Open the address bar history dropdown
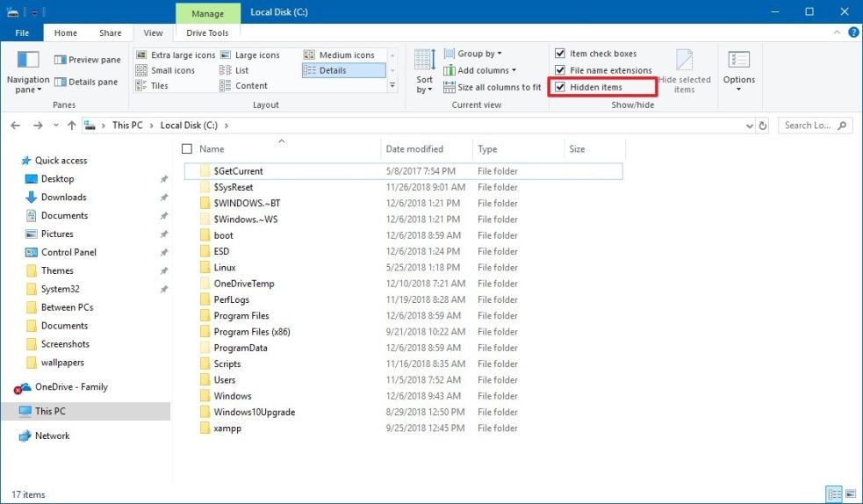The width and height of the screenshot is (863, 504). 748,126
